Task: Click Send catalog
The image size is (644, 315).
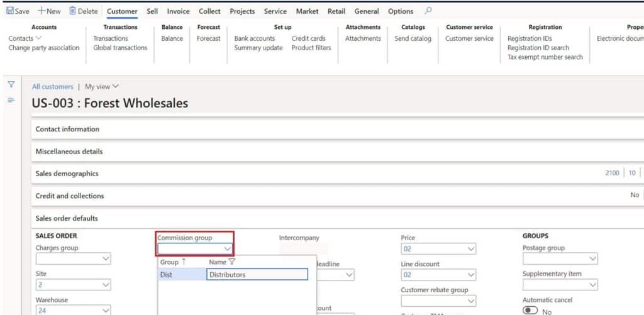Action: tap(413, 38)
